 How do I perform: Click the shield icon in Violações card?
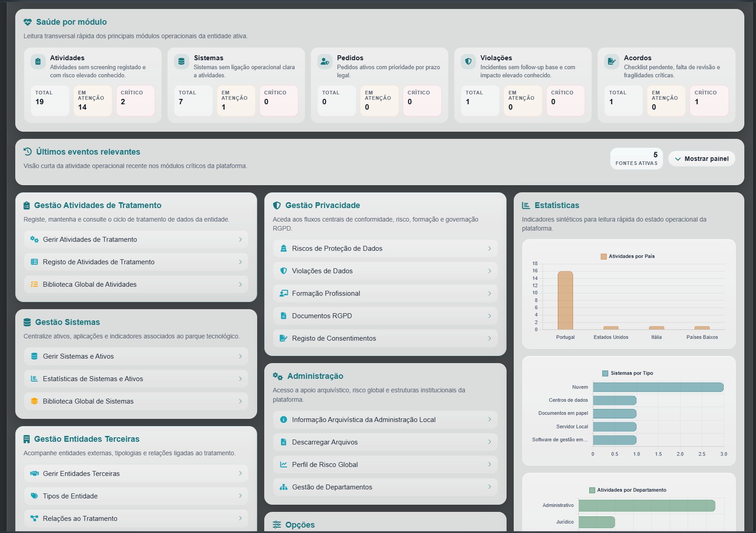[x=468, y=62]
